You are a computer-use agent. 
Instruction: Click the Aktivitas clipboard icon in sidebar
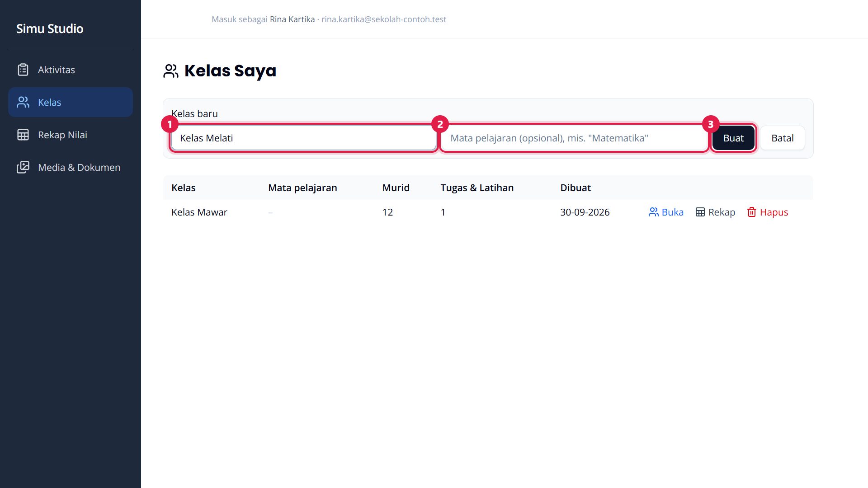point(23,70)
